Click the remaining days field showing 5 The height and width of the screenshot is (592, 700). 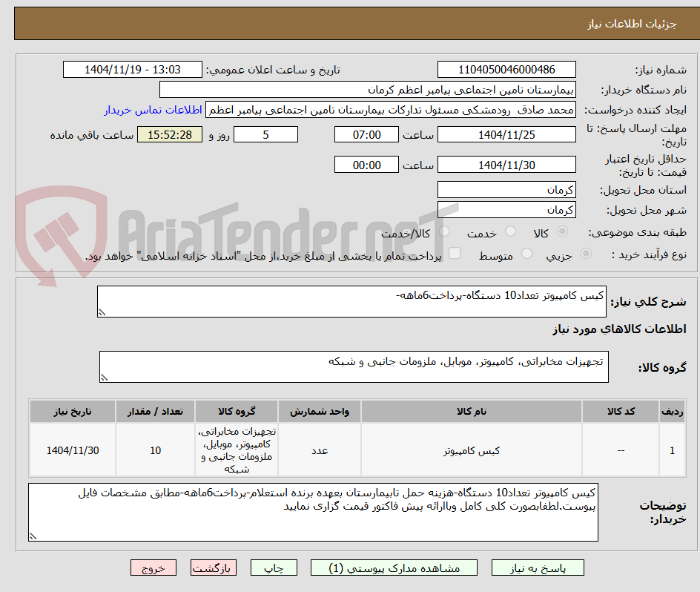[265, 134]
